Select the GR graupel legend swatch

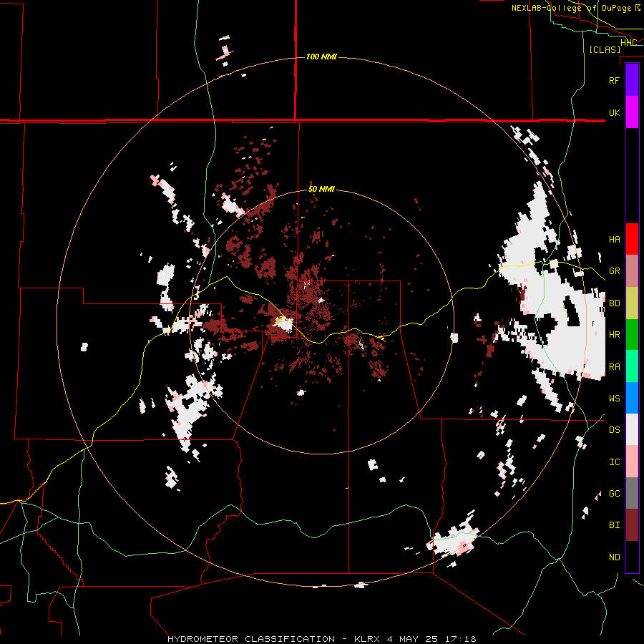(x=632, y=271)
